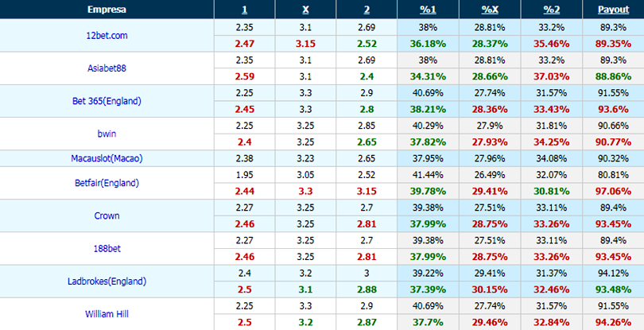This screenshot has width=644, height=330.
Task: Open the Bet 365(England) link
Action: coord(107,101)
